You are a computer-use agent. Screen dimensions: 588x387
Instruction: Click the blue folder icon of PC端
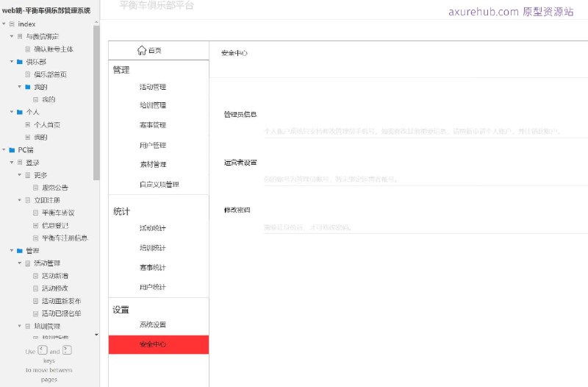pyautogui.click(x=12, y=150)
